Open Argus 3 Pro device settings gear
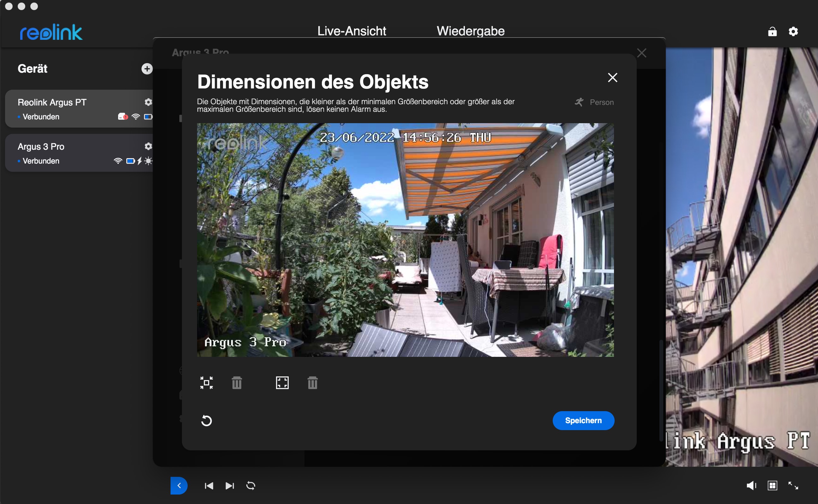This screenshot has width=818, height=504. pyautogui.click(x=148, y=146)
